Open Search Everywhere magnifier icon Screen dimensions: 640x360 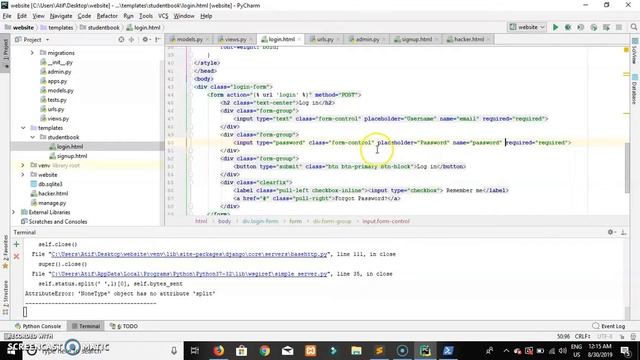pos(633,27)
